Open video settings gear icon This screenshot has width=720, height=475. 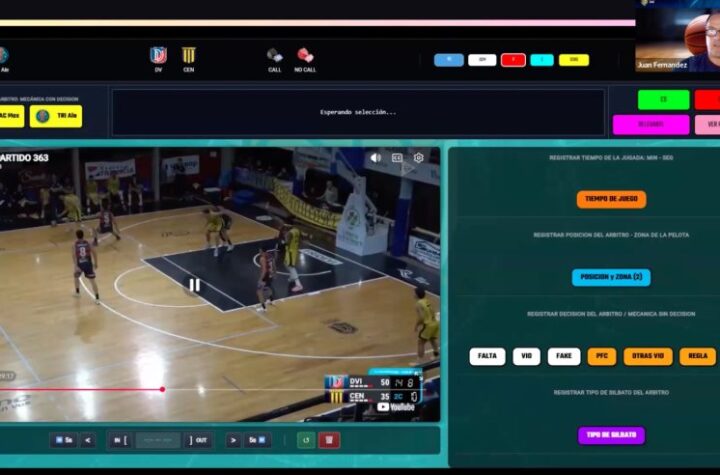[x=418, y=157]
